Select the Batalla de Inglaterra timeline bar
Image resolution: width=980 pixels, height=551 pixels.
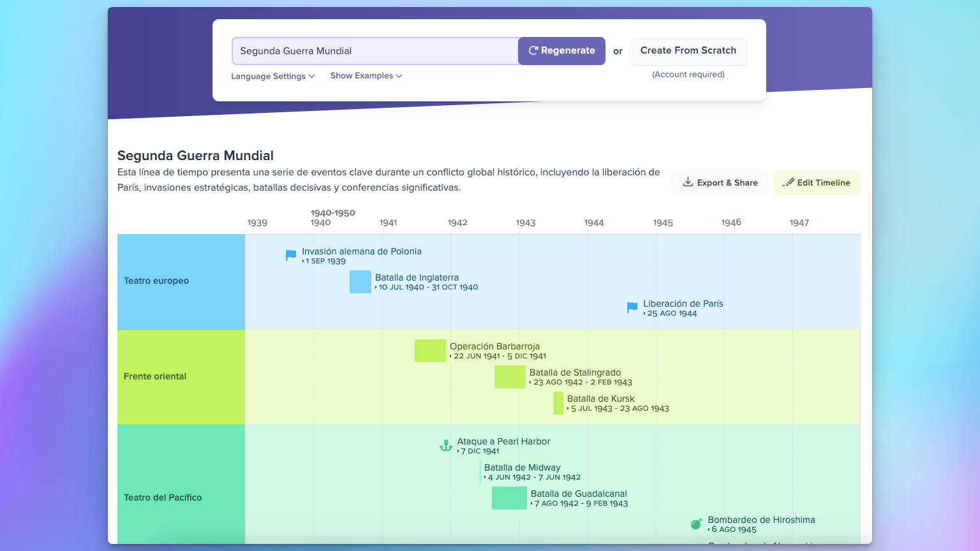tap(360, 282)
